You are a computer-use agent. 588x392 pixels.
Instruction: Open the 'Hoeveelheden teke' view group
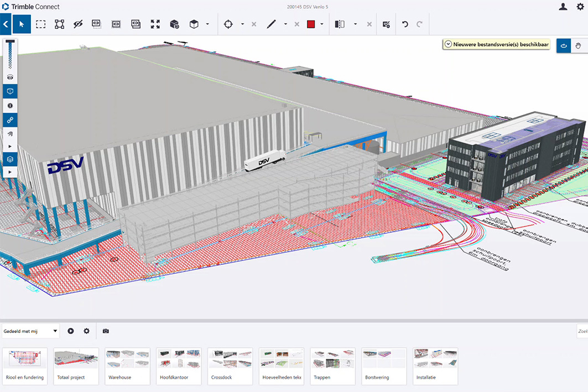(282, 366)
